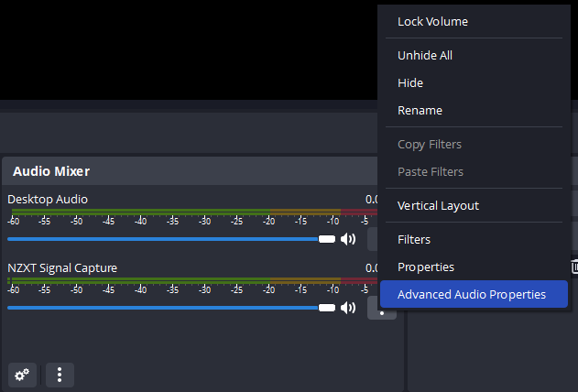Viewport: 578px width, 392px height.
Task: Open Audio Mixer three-dot menu at bottom
Action: [60, 375]
